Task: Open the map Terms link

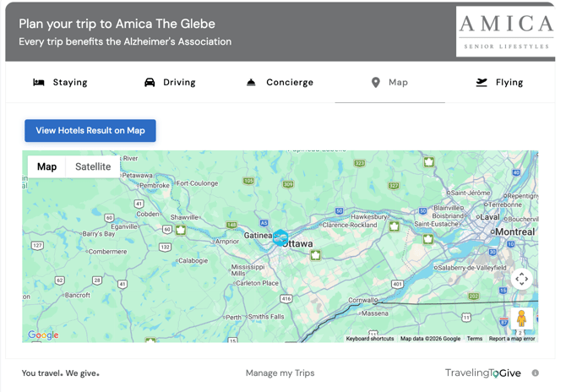Action: point(475,339)
